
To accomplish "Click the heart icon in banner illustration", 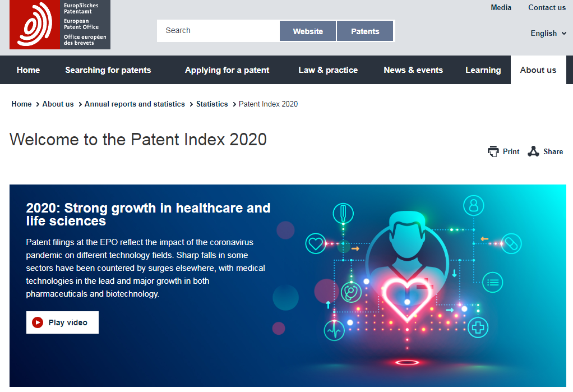I will coord(316,243).
